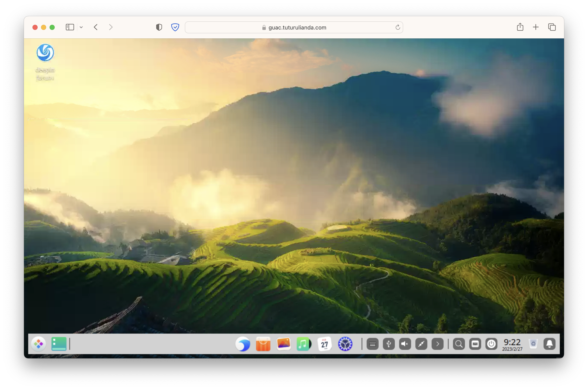Image resolution: width=588 pixels, height=390 pixels.
Task: Click the muted speaker volume icon
Action: pyautogui.click(x=405, y=344)
